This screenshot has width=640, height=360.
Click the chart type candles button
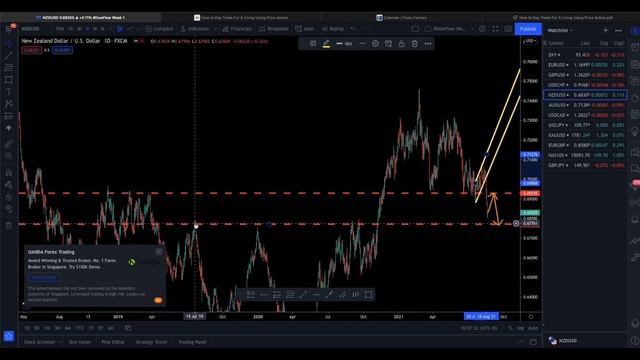pyautogui.click(x=120, y=29)
